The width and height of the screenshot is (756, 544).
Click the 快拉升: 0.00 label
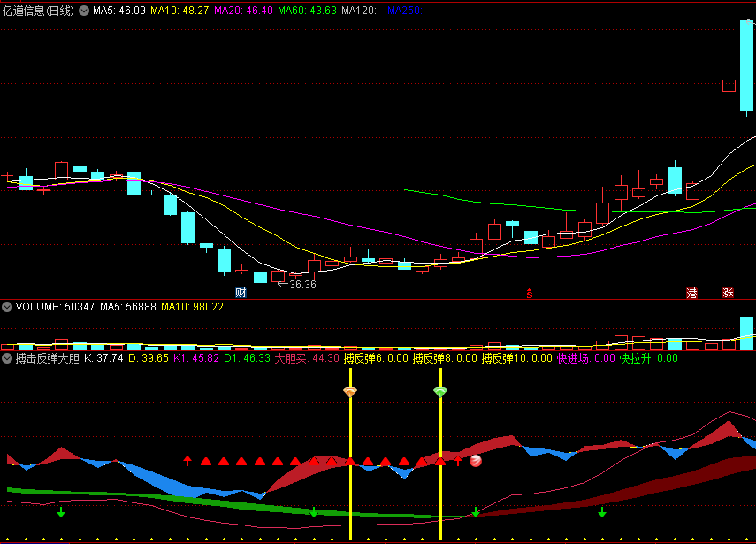tap(648, 358)
